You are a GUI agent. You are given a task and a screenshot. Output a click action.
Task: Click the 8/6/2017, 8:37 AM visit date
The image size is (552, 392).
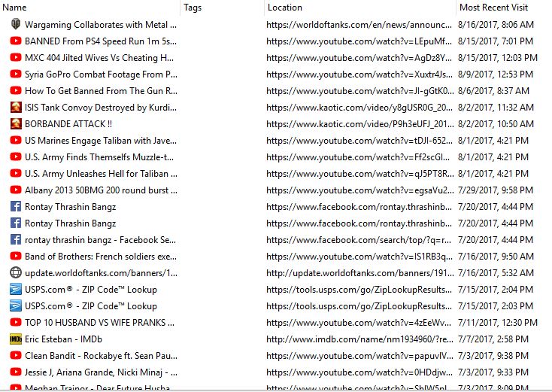[x=493, y=91]
